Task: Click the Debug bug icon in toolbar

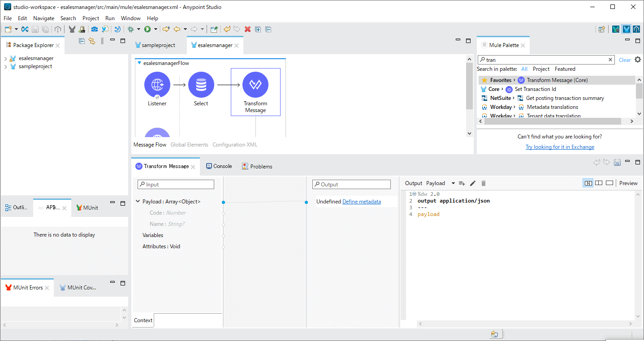Action: tap(130, 30)
